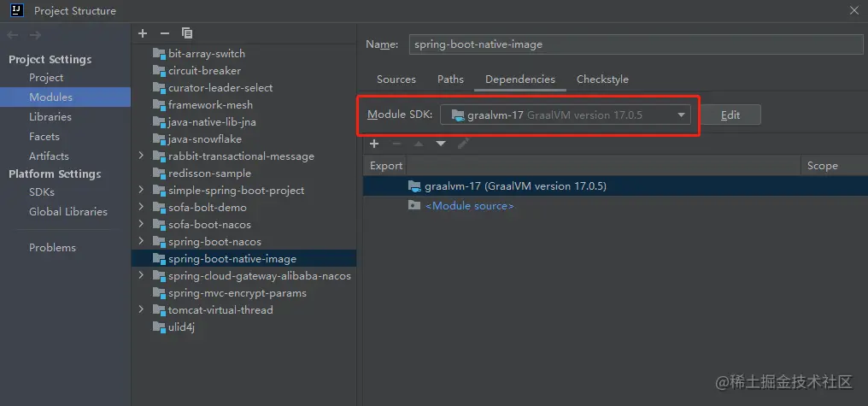Viewport: 868px width, 406px height.
Task: Open the Problems section
Action: [53, 248]
